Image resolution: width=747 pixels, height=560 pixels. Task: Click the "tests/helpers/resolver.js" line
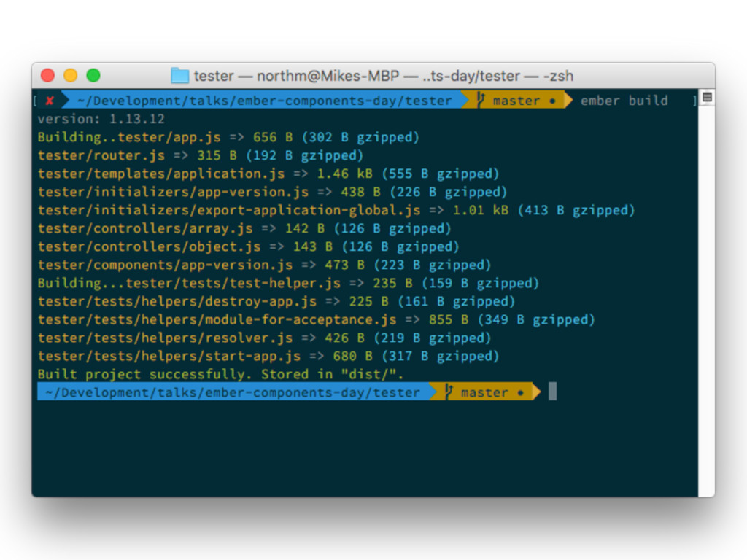(264, 338)
